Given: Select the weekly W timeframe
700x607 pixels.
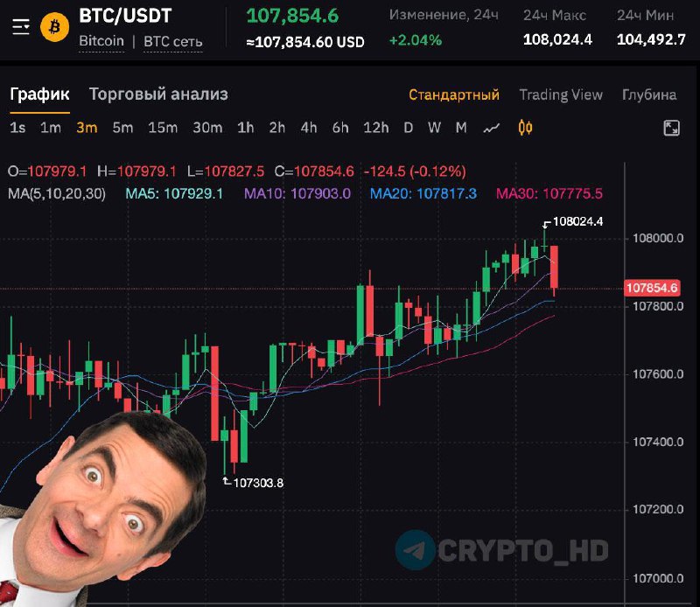Looking at the screenshot, I should pos(434,128).
